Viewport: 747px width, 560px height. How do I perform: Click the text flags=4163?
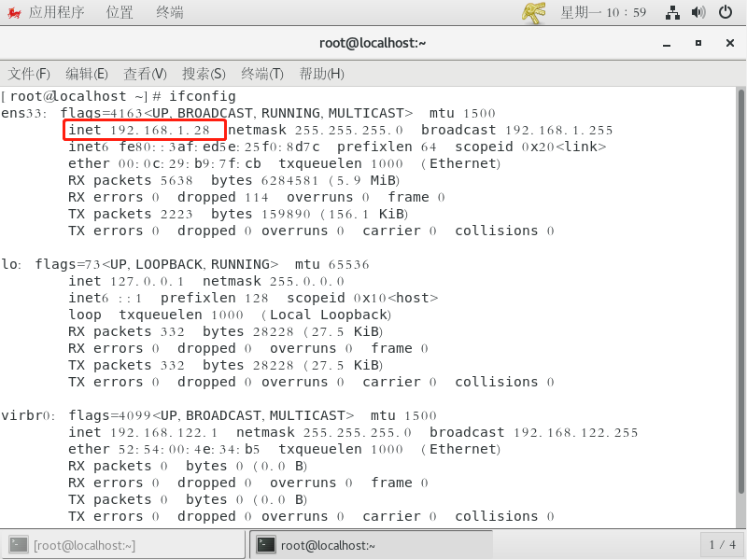click(x=102, y=113)
